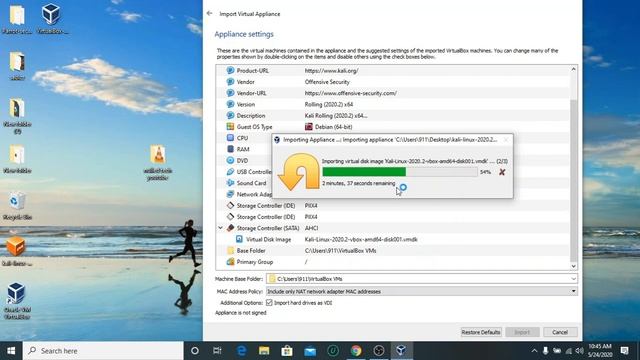The width and height of the screenshot is (640, 360).
Task: Open the Recycle Bin on the desktop
Action: (17, 206)
